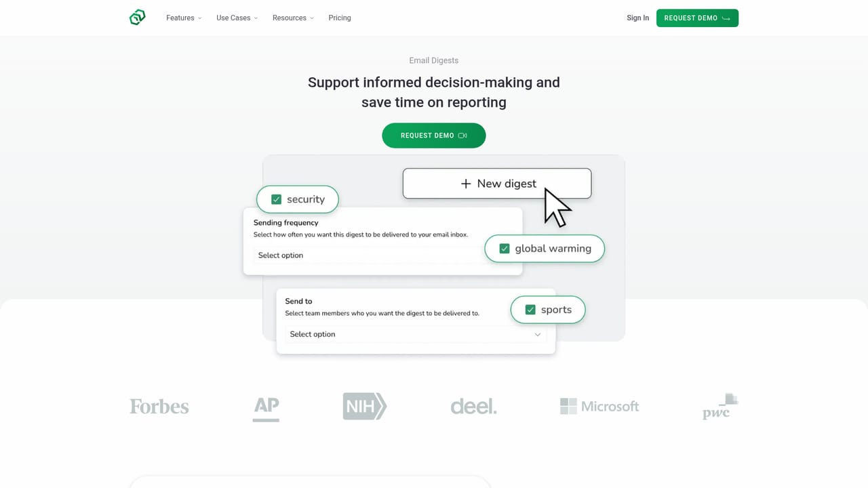The height and width of the screenshot is (488, 868).
Task: Click 'Select how often' description text
Action: pyautogui.click(x=361, y=235)
